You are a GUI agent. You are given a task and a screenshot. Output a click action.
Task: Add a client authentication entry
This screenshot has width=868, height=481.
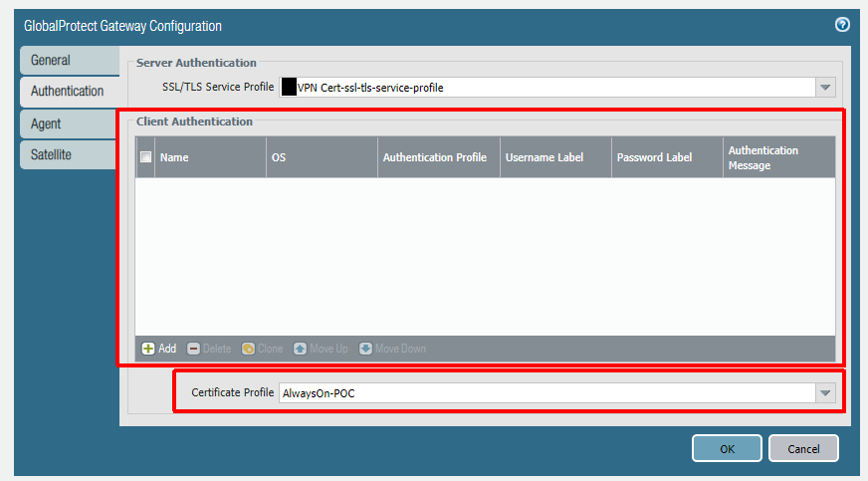(159, 349)
